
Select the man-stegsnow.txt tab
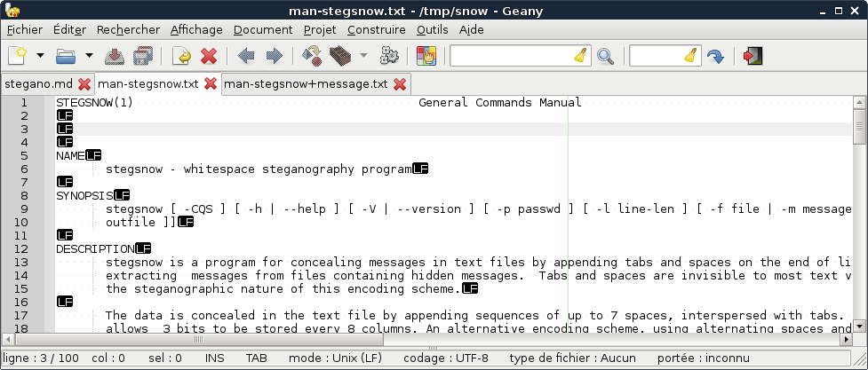pyautogui.click(x=148, y=84)
